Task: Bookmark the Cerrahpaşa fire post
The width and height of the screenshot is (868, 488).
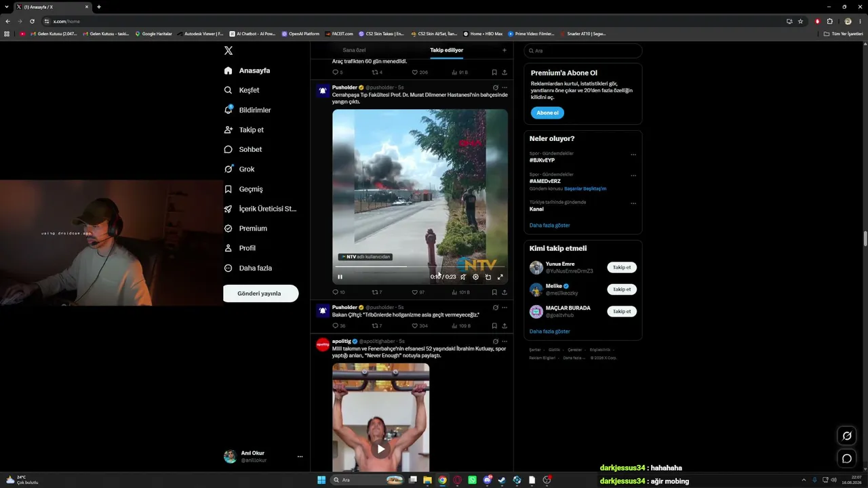Action: click(494, 292)
